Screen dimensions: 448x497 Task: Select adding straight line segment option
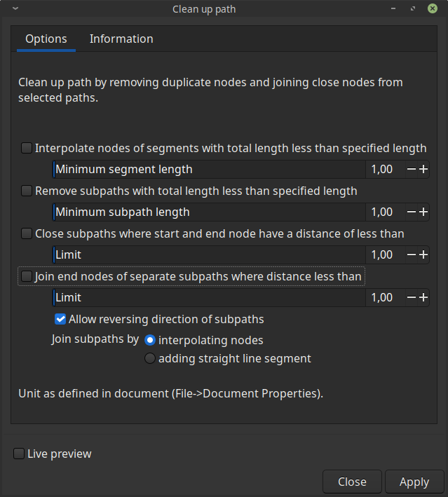click(x=149, y=358)
